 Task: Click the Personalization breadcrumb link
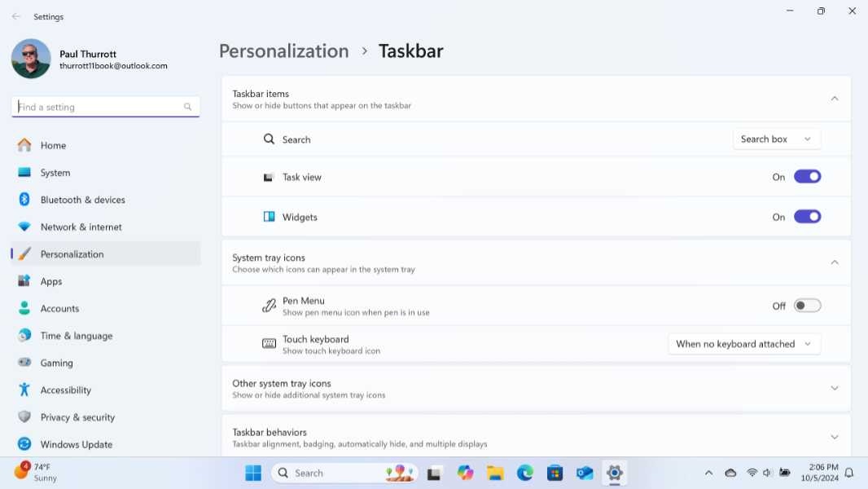tap(283, 51)
